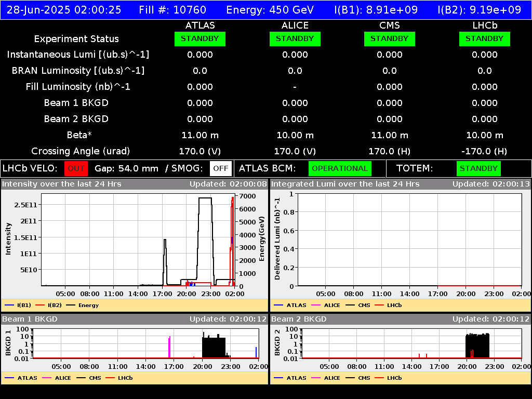Click the Fill Luminosity (nb)^-1 row label
The height and width of the screenshot is (399, 532).
78,87
